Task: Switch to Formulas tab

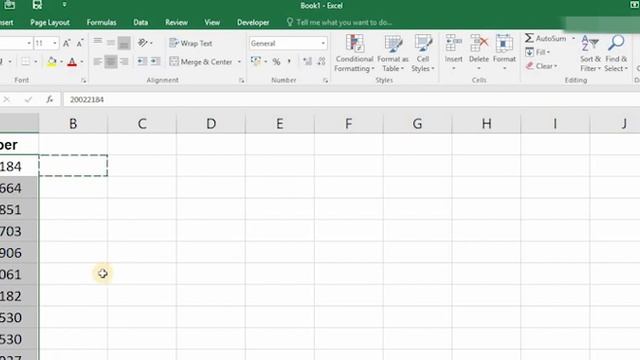Action: pos(101,22)
